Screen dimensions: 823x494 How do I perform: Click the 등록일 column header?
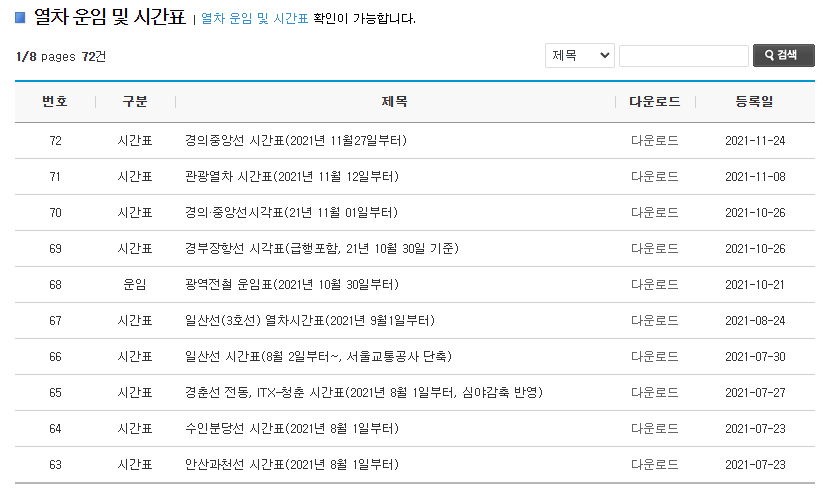[x=755, y=101]
